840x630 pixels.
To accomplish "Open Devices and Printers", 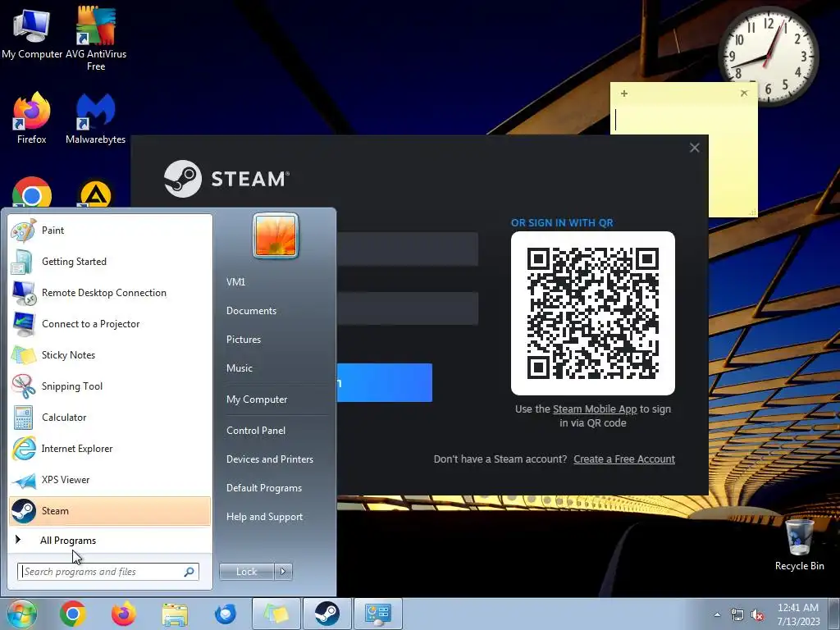I will (x=269, y=459).
